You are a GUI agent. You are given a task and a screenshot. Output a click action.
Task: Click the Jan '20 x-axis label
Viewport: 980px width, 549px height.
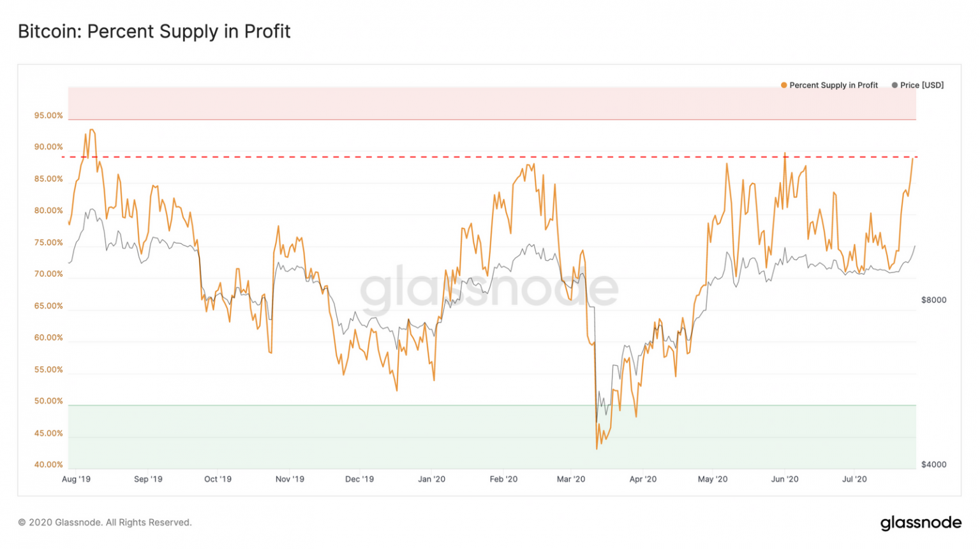[431, 479]
